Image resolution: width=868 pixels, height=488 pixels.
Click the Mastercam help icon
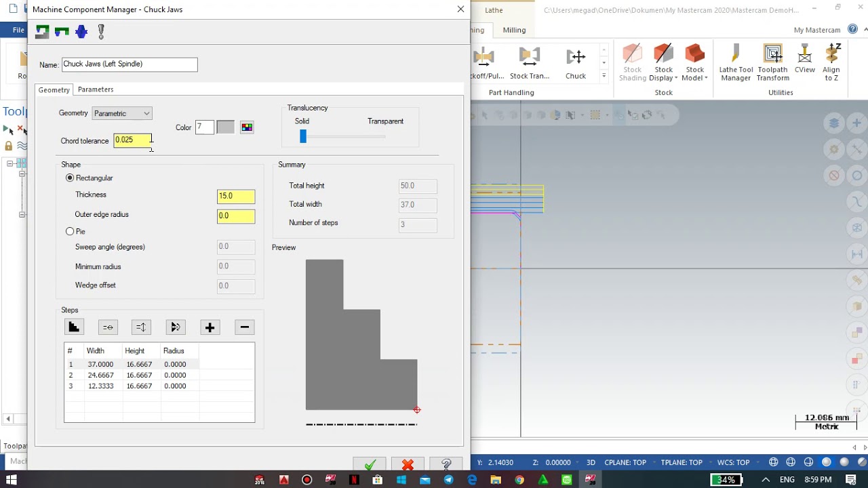pyautogui.click(x=852, y=29)
